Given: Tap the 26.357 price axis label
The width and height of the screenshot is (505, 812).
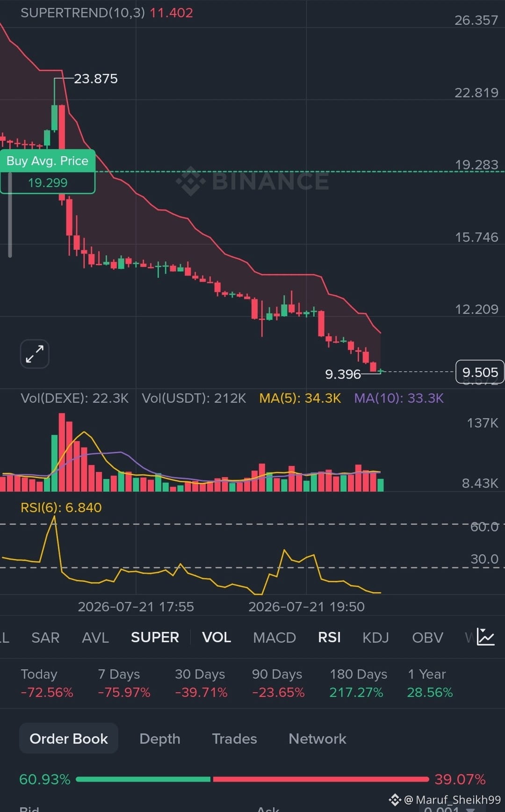Looking at the screenshot, I should pos(476,20).
